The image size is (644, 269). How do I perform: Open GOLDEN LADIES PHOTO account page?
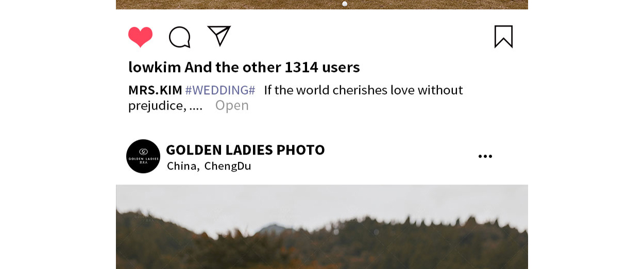[x=245, y=150]
